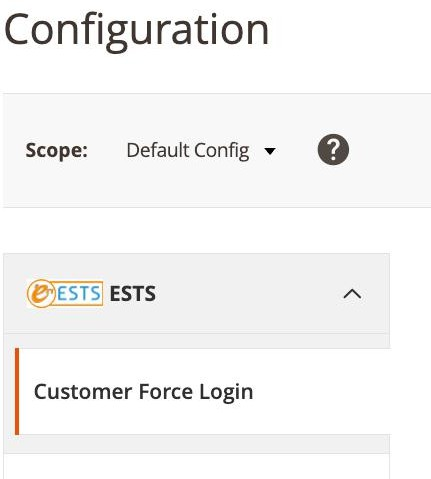Select the Customer Force Login tab
This screenshot has width=431, height=479.
203,391
